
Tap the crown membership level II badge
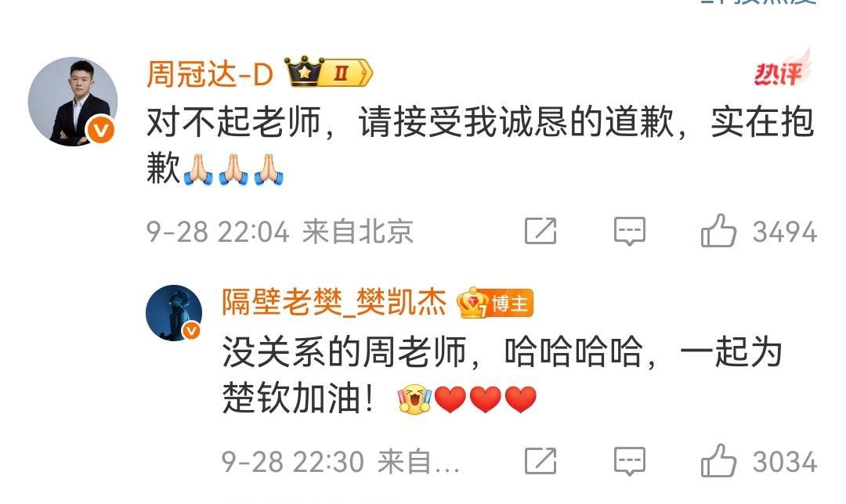(x=328, y=71)
